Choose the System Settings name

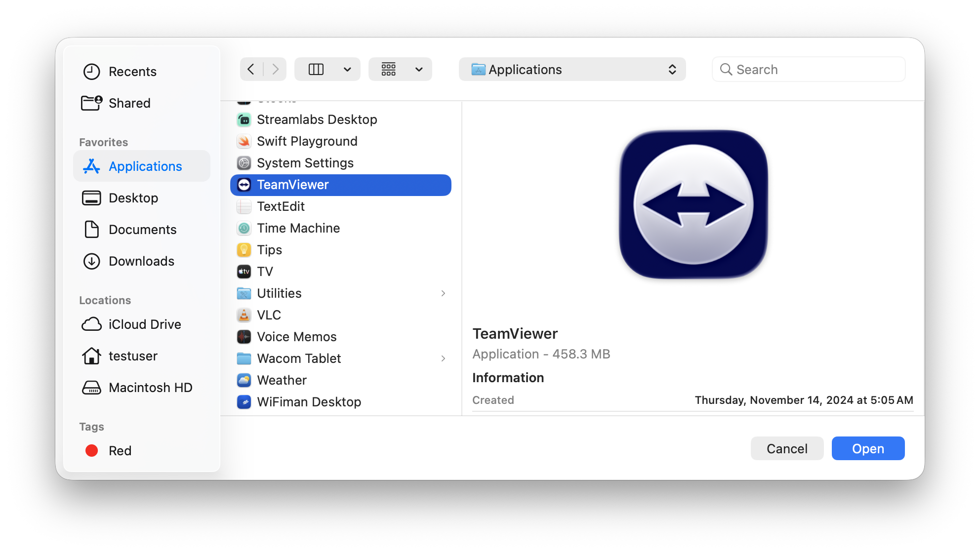tap(305, 163)
